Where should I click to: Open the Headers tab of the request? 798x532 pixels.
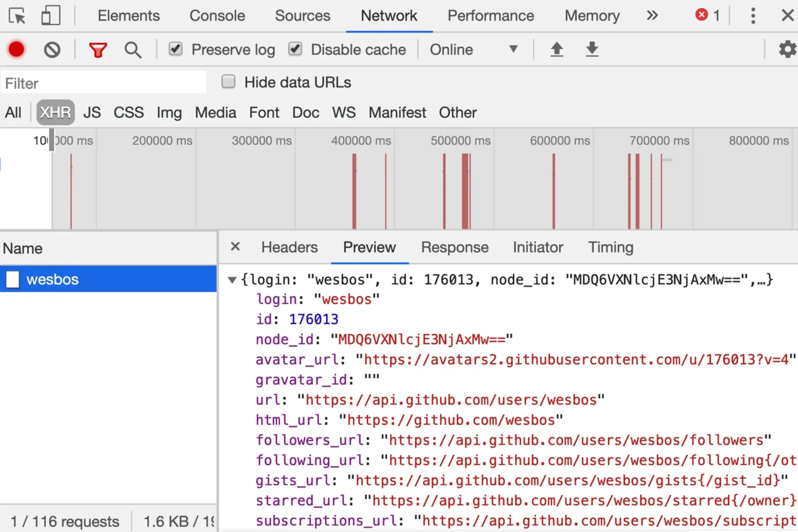point(289,248)
